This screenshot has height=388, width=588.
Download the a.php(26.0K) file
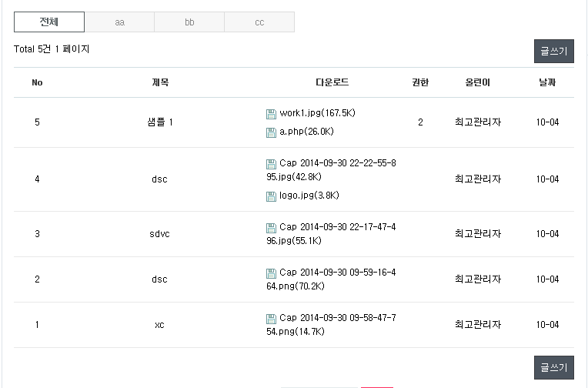(x=306, y=132)
